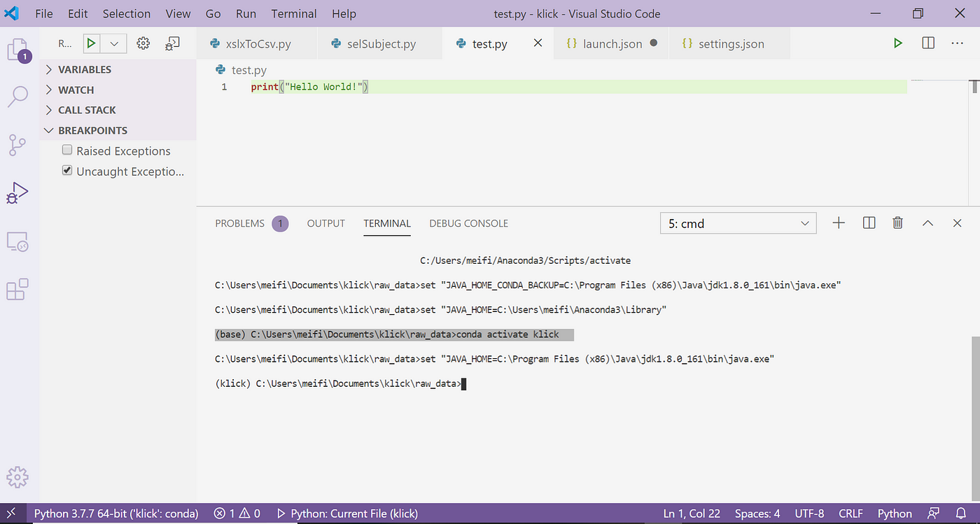Enable the Raised Exceptions breakpoint

click(x=66, y=150)
